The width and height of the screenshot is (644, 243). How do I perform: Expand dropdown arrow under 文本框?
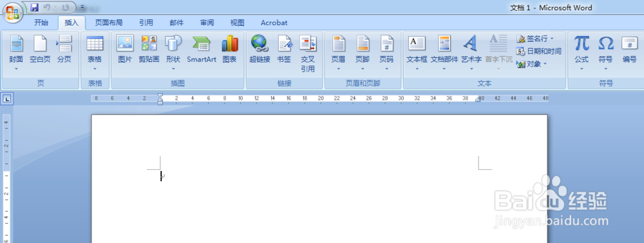click(417, 69)
